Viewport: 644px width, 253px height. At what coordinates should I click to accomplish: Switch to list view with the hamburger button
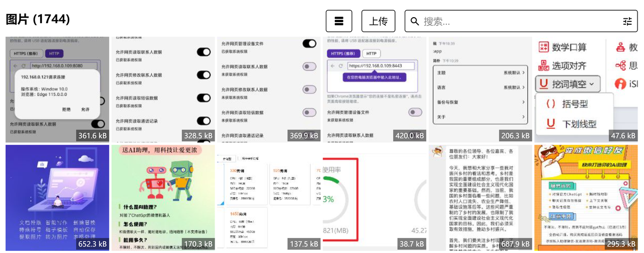point(339,21)
